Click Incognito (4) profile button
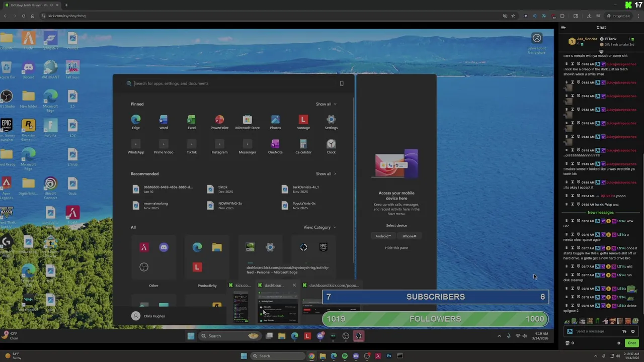Screen dimensions: 644x362 (618, 16)
